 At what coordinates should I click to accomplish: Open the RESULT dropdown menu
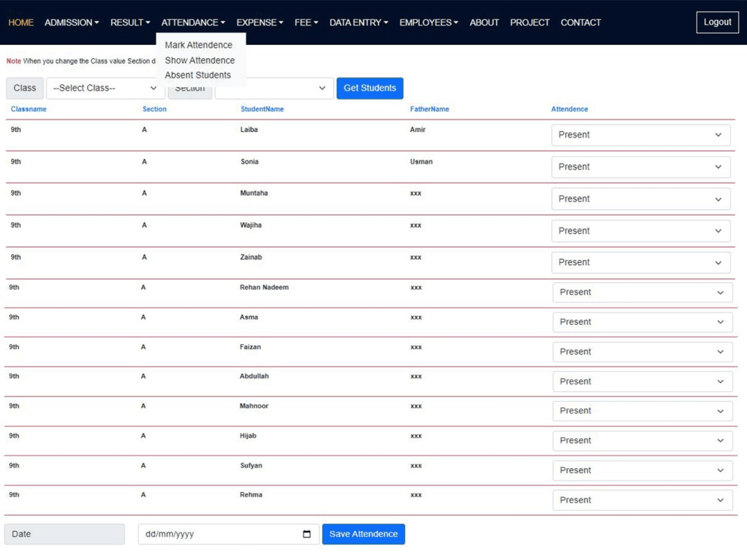(130, 22)
